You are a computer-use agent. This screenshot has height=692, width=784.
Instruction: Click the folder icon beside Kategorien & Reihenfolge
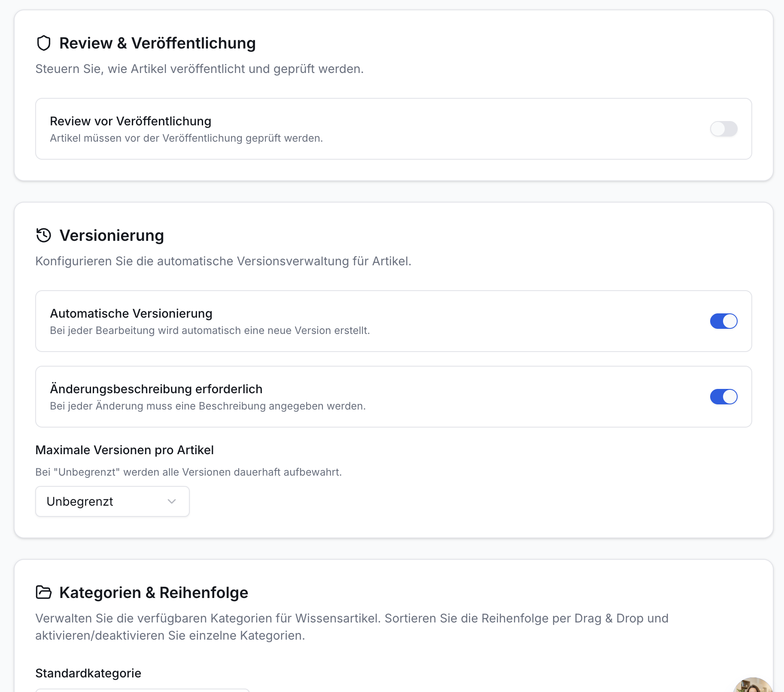click(44, 592)
